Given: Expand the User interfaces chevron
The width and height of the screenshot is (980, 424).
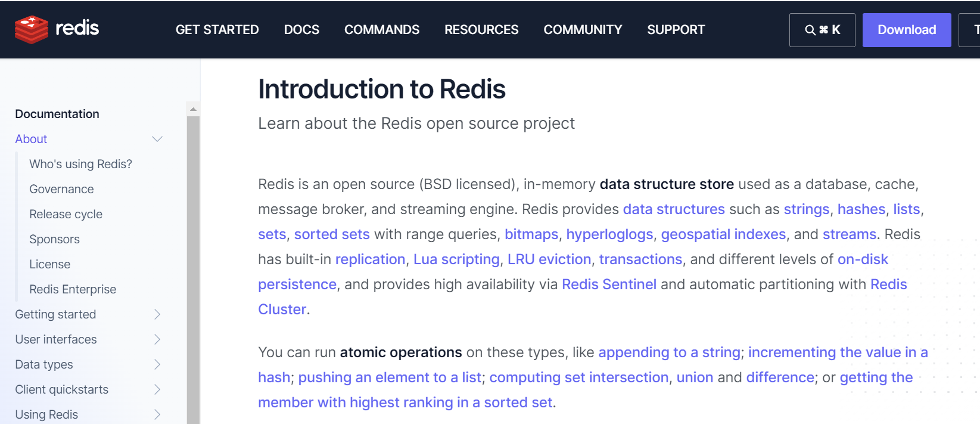Looking at the screenshot, I should (x=157, y=339).
